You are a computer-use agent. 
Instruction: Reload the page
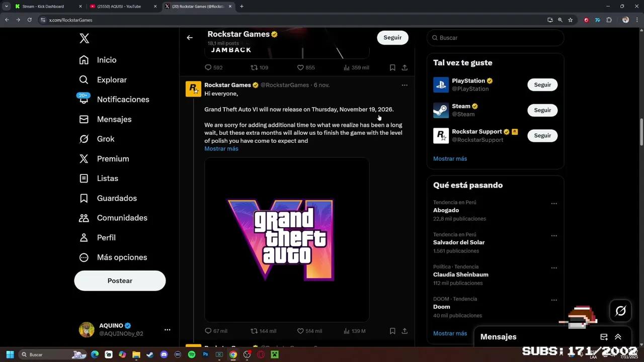[x=29, y=20]
